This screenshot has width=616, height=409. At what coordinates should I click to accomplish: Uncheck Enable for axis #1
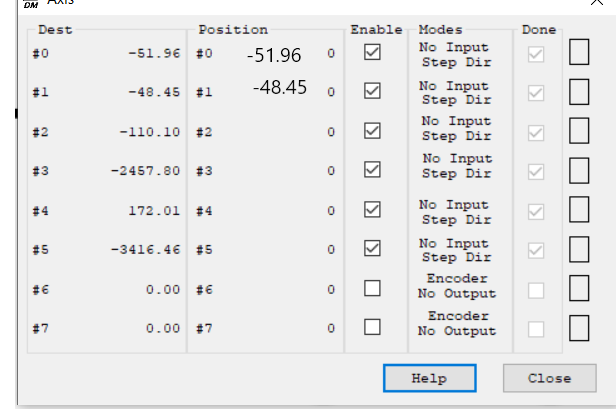373,91
